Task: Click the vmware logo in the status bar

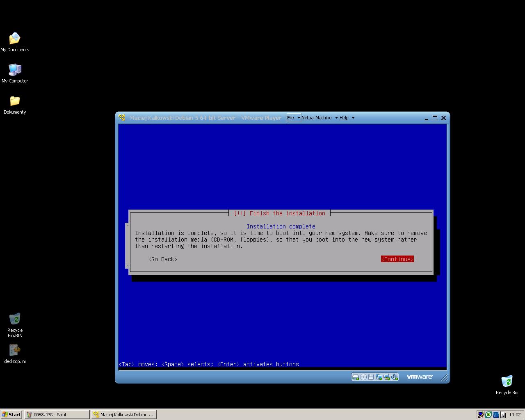Action: pos(420,377)
